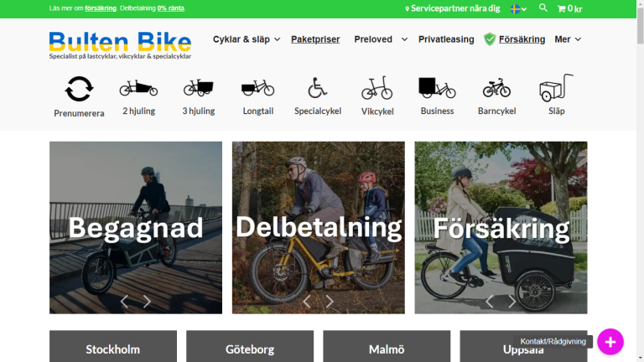
Task: Expand the Mer menu
Action: [568, 39]
